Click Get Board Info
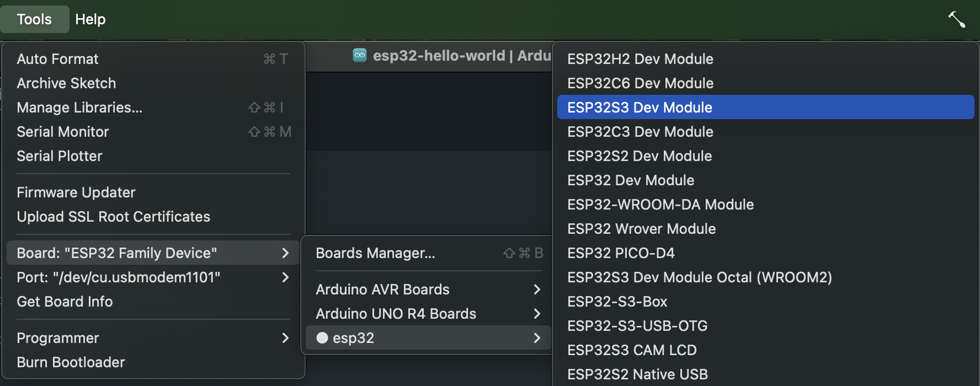This screenshot has height=386, width=980. pos(153,302)
